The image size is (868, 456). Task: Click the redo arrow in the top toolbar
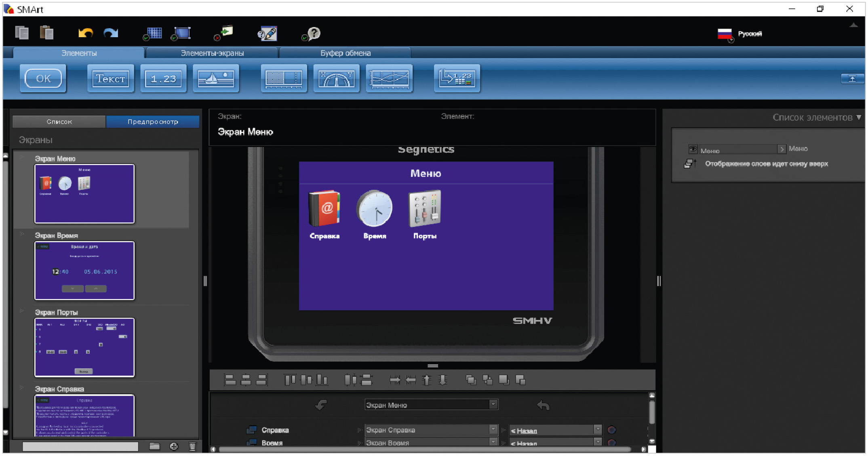[111, 33]
